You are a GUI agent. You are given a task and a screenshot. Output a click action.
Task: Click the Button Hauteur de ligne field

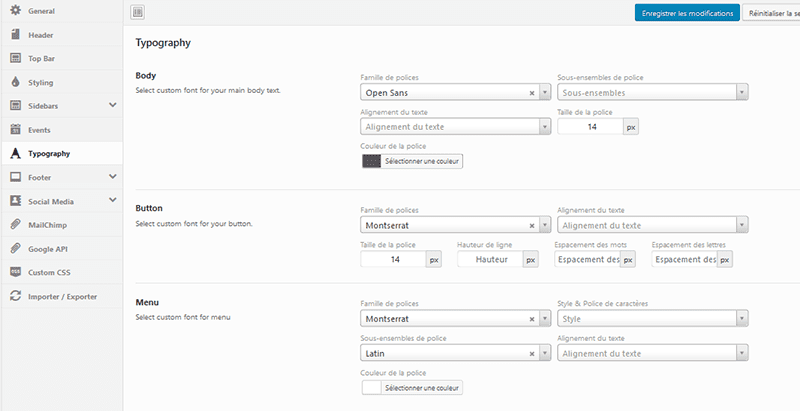[490, 259]
